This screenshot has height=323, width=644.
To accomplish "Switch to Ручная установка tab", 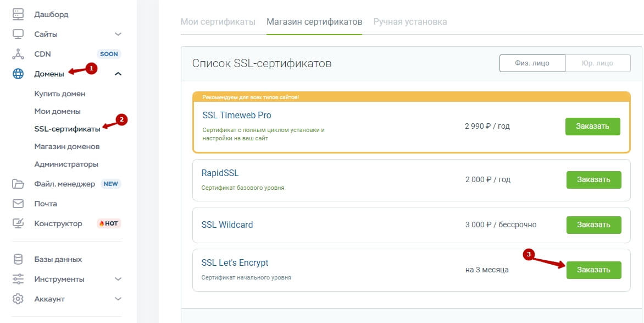I will point(410,22).
